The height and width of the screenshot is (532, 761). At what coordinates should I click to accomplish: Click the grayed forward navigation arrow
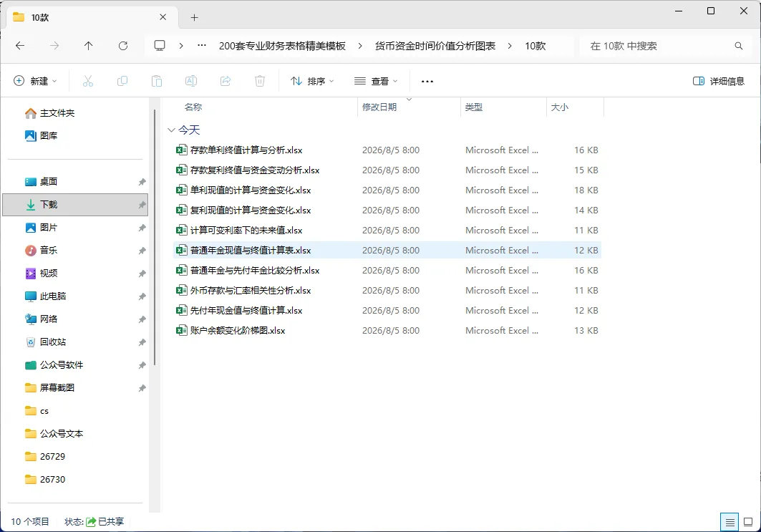click(x=54, y=46)
